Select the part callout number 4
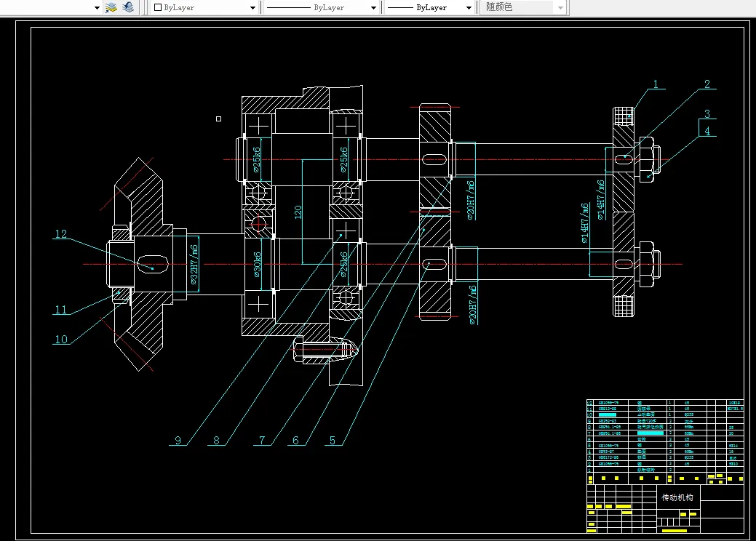Screen dimensions: 756x541 706,132
